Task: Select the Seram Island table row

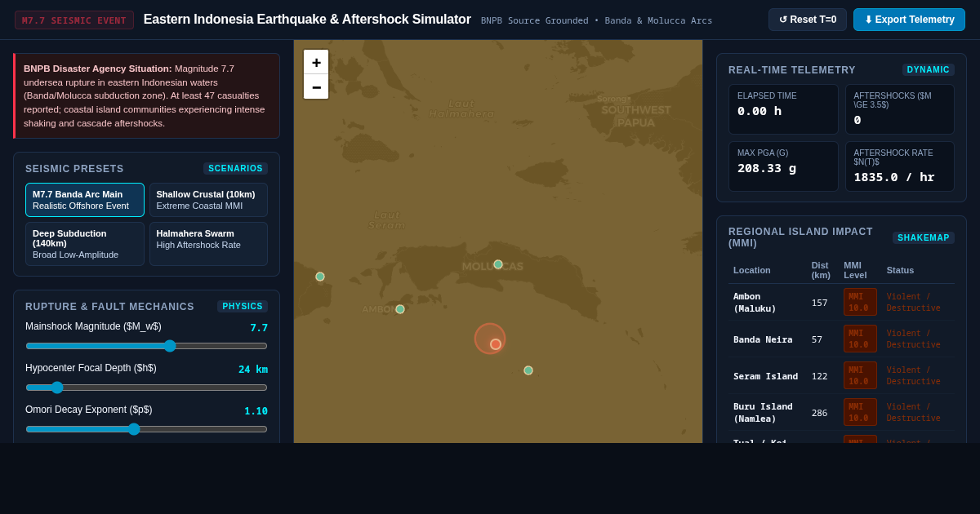Action: coord(841,376)
